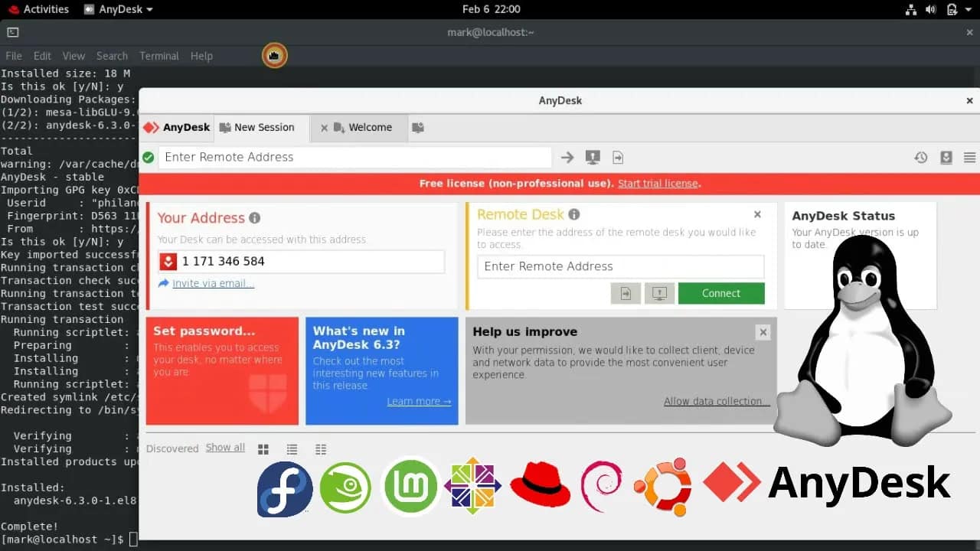The width and height of the screenshot is (980, 551).
Task: Open the AnyDesk main menu hamburger icon
Action: pyautogui.click(x=969, y=157)
